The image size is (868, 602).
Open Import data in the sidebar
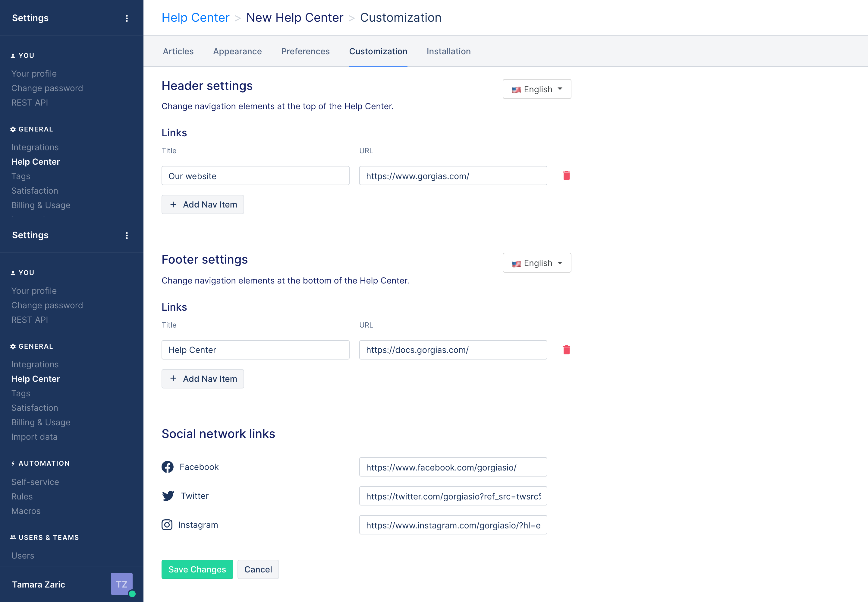pyautogui.click(x=34, y=437)
